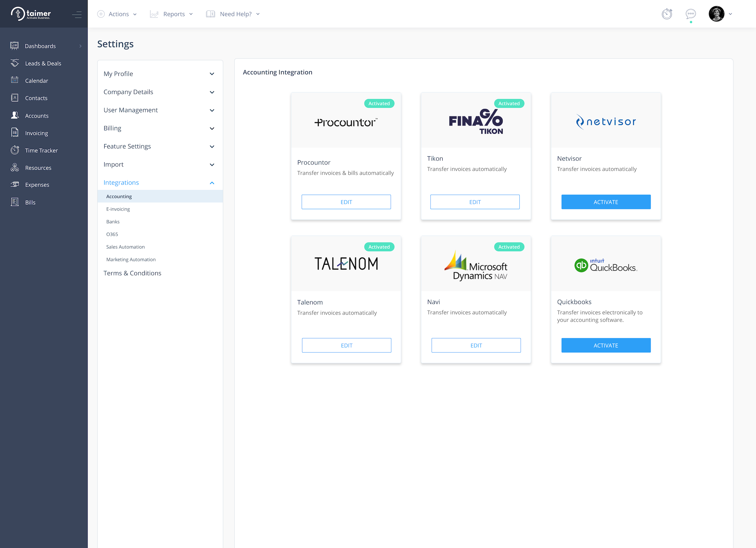Open Terms & Conditions settings
Image resolution: width=756 pixels, height=548 pixels.
coord(132,273)
